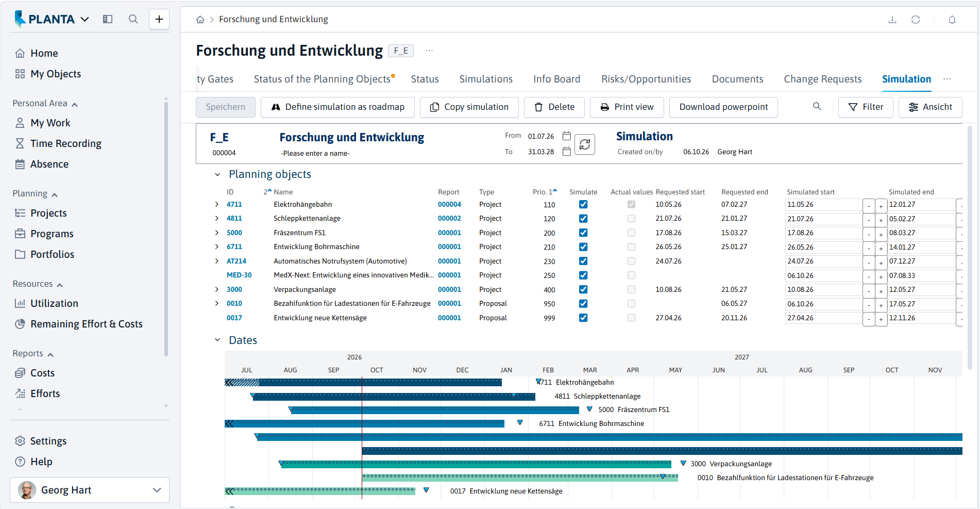Enable Actual values for Entwicklung Bohrmaschine
980x509 pixels.
pyautogui.click(x=631, y=247)
